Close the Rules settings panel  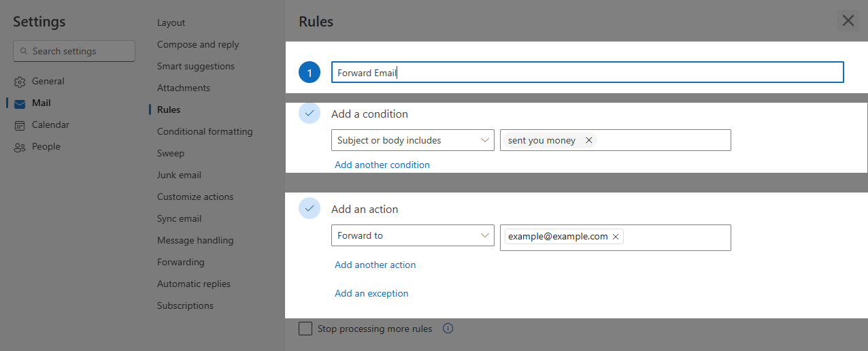pyautogui.click(x=848, y=20)
